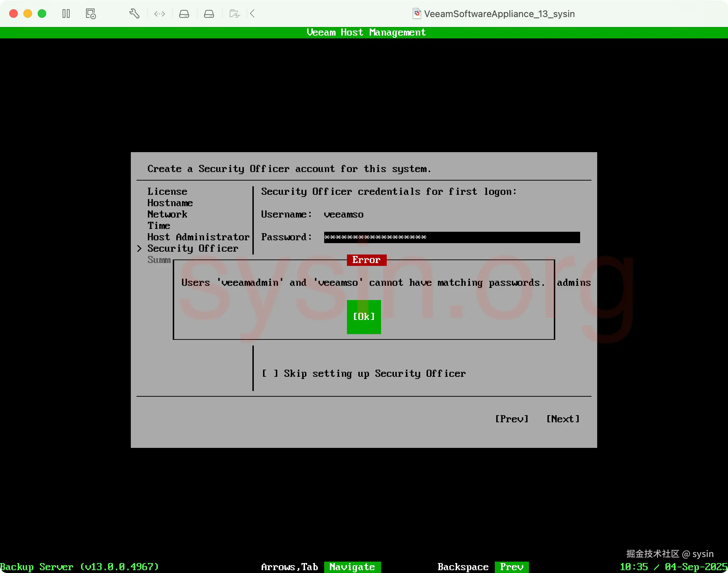Click the veeamso username value
The height and width of the screenshot is (573, 728).
coord(343,214)
